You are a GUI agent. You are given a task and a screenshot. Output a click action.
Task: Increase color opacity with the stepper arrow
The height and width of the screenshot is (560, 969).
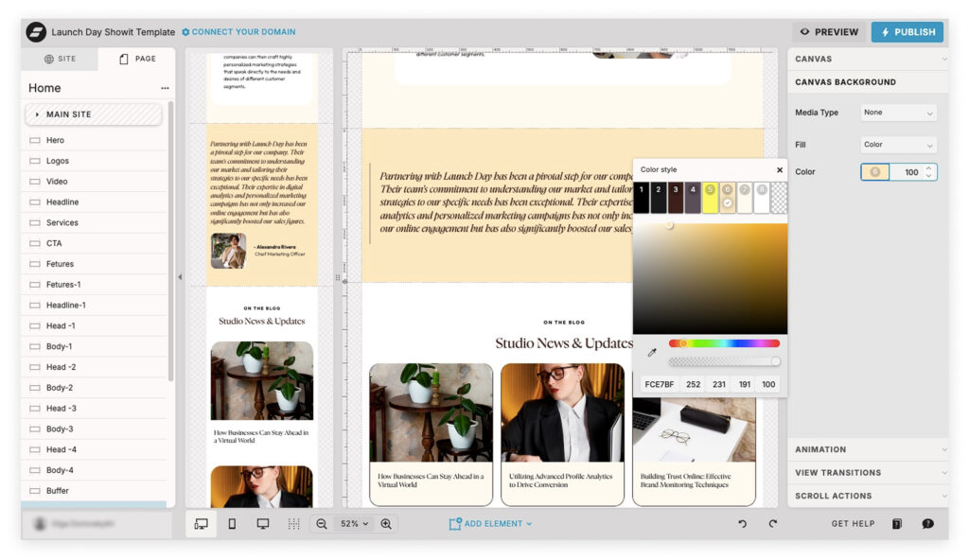click(929, 168)
